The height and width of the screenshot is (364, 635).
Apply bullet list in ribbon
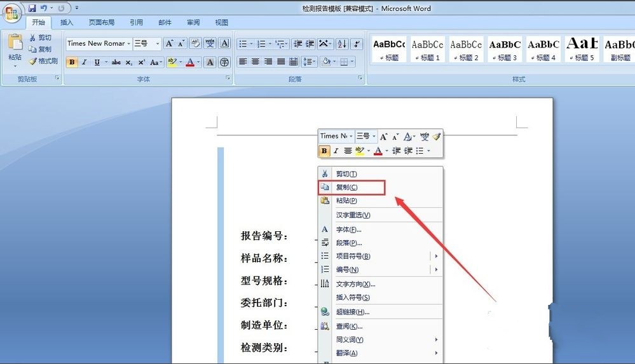(243, 44)
